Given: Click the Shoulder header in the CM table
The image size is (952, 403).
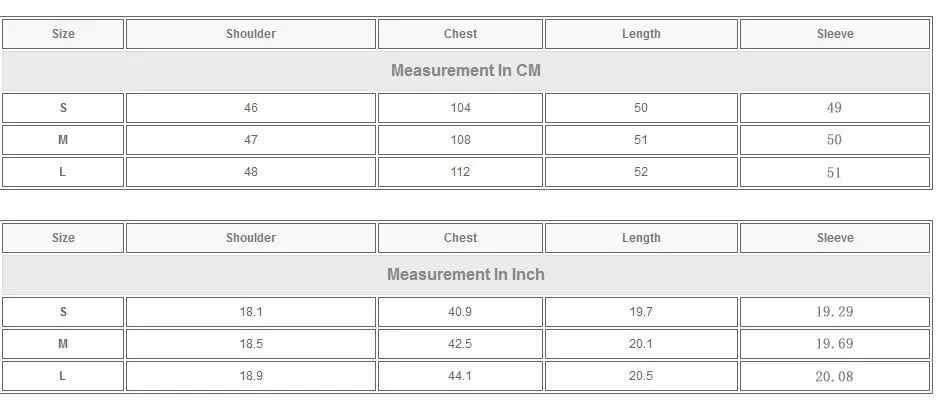Looking at the screenshot, I should [x=251, y=34].
